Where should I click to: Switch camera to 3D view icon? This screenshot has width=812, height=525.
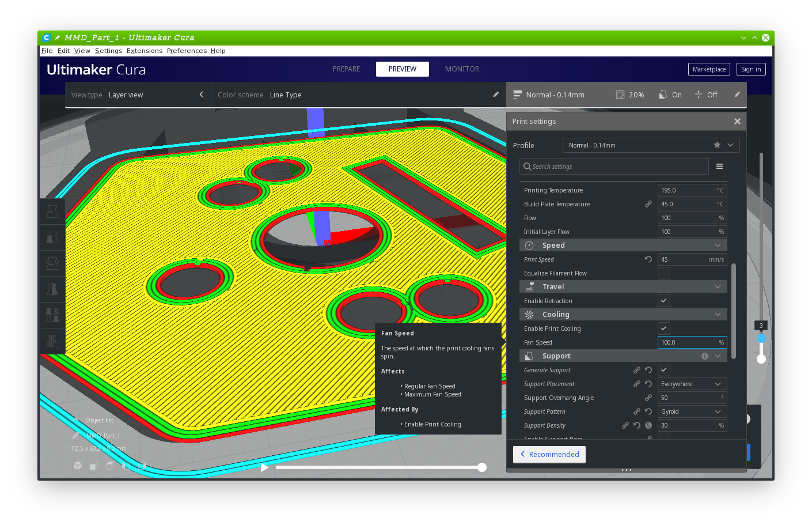78,466
